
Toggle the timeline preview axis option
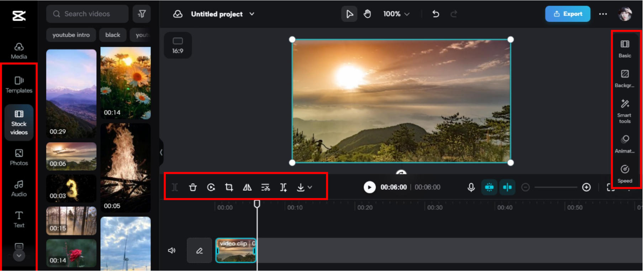[507, 187]
